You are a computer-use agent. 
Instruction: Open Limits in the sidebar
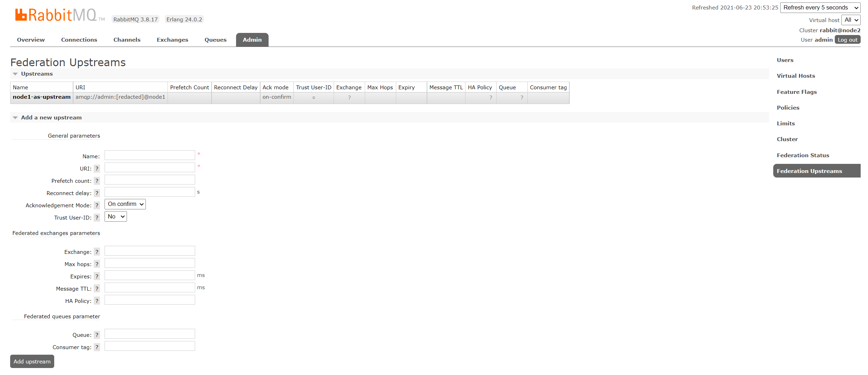(786, 124)
